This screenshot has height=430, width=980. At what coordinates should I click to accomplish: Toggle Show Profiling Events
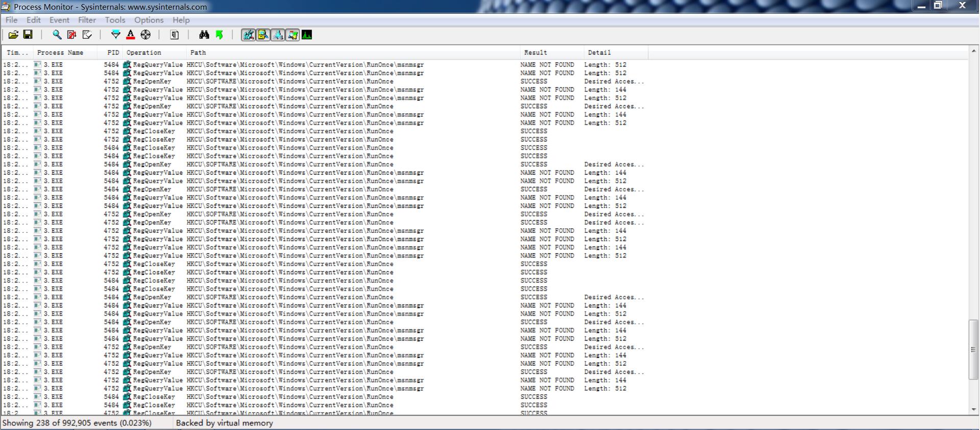pyautogui.click(x=307, y=35)
